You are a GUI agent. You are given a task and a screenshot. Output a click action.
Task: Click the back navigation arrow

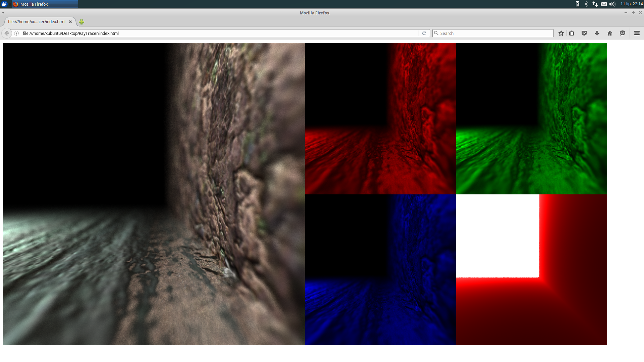click(7, 33)
